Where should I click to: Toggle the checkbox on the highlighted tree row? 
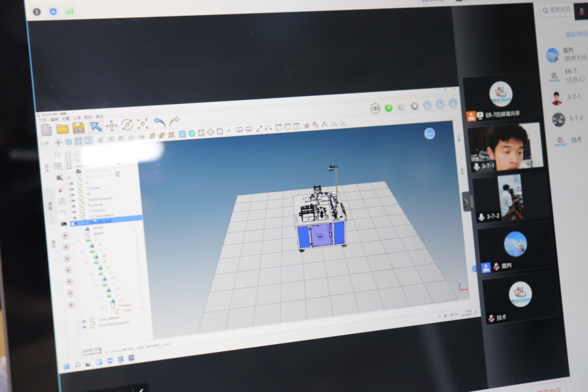click(73, 223)
